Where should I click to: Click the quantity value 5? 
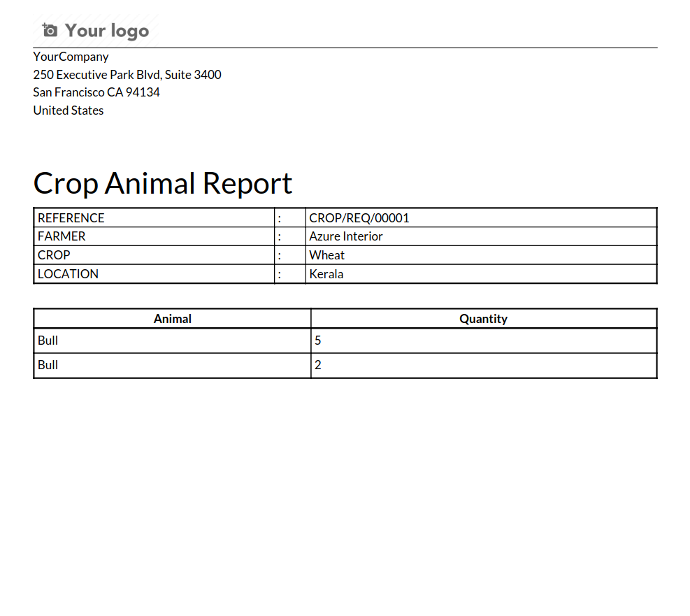coord(318,341)
